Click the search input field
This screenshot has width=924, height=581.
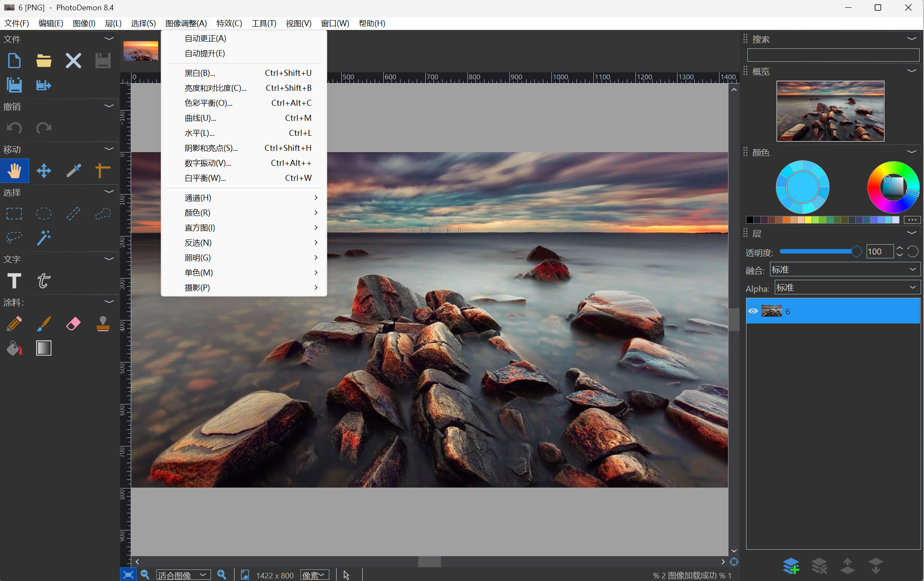click(833, 55)
